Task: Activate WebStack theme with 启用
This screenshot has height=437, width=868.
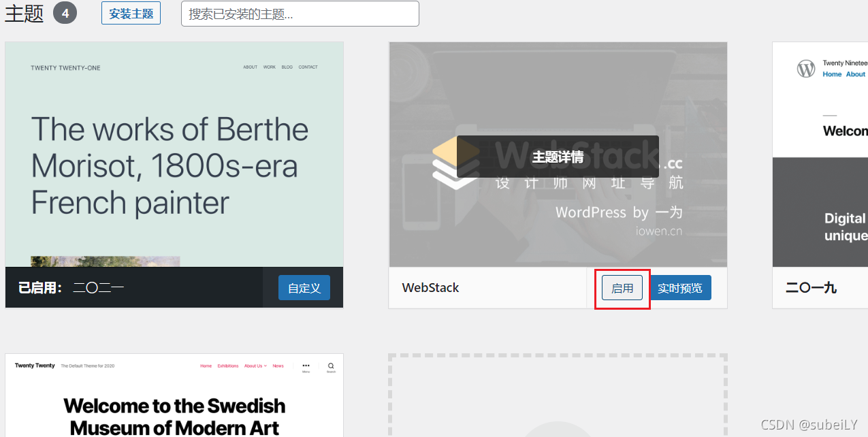Action: (622, 288)
